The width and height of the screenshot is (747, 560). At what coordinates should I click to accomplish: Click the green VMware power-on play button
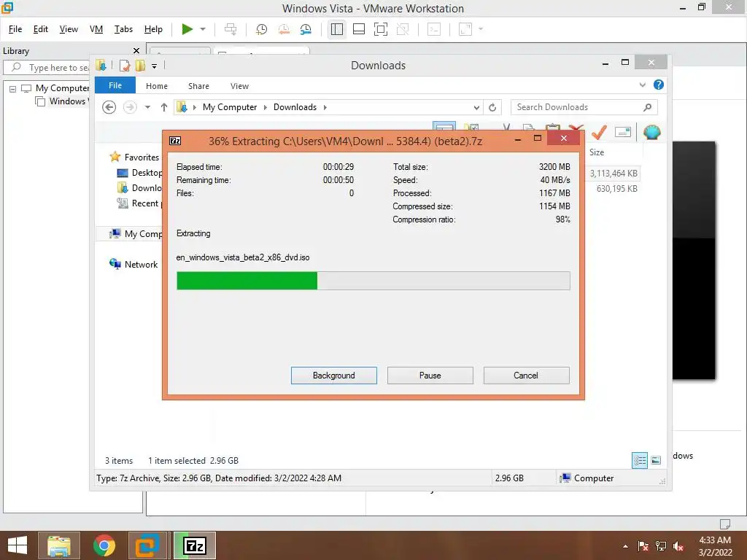pyautogui.click(x=187, y=29)
